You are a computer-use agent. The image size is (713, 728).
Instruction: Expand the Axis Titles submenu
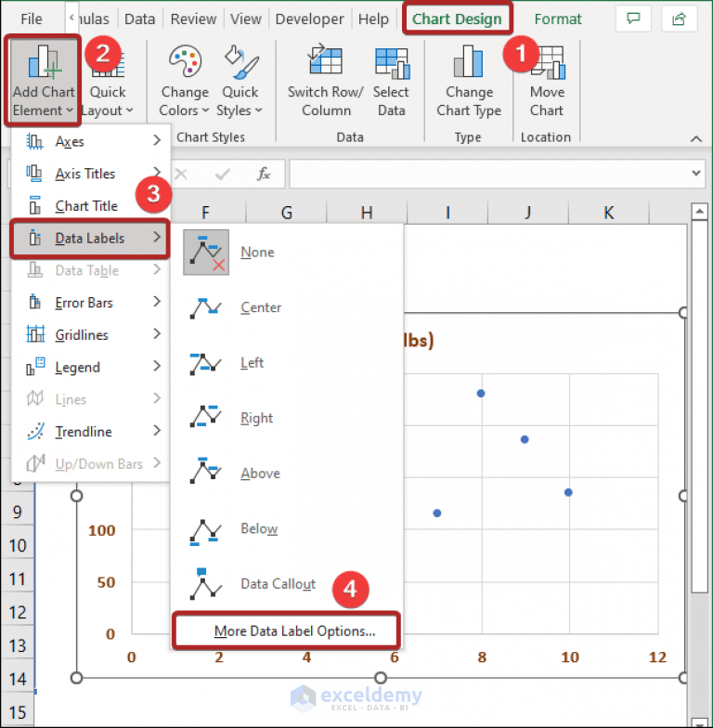click(x=91, y=173)
